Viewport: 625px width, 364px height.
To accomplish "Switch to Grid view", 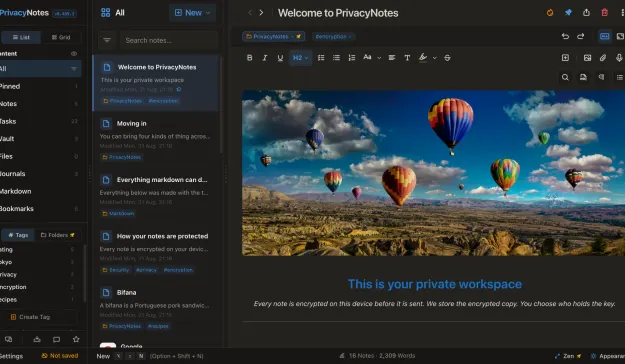I will click(61, 37).
